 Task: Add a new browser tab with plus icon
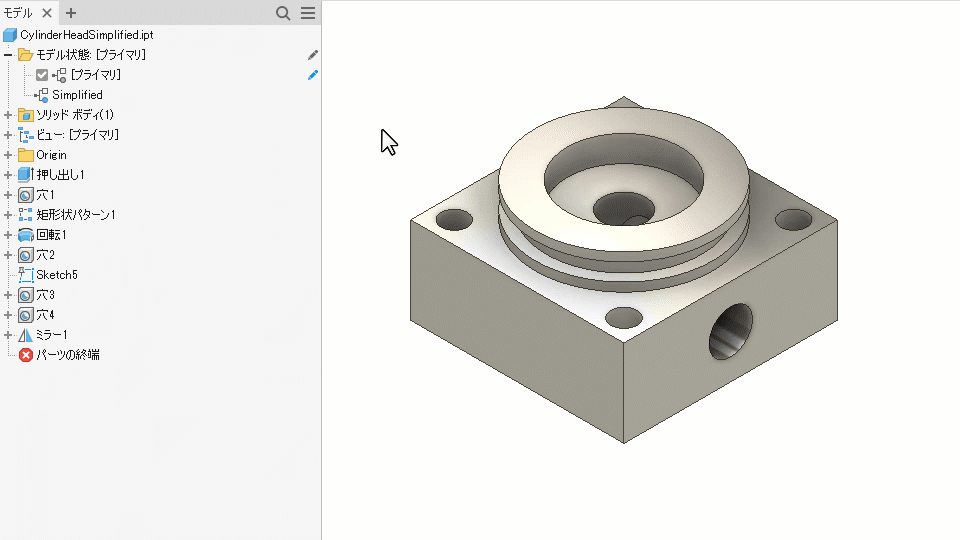[71, 13]
